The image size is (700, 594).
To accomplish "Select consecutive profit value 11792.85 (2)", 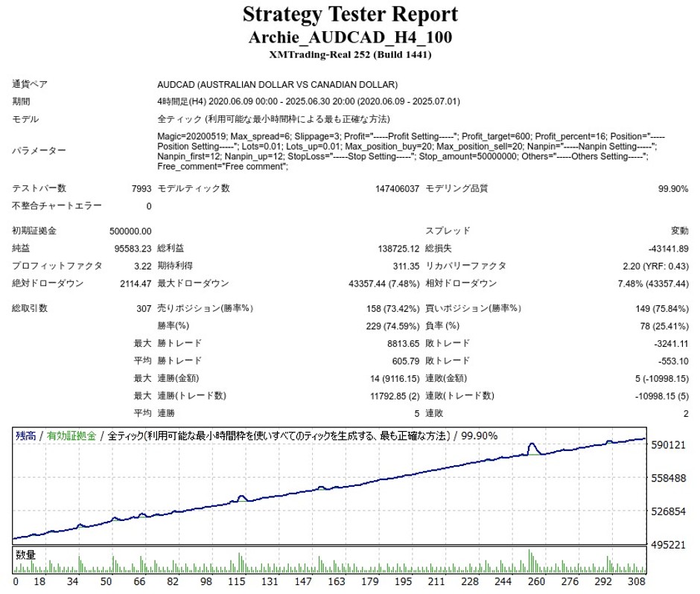I will click(395, 396).
